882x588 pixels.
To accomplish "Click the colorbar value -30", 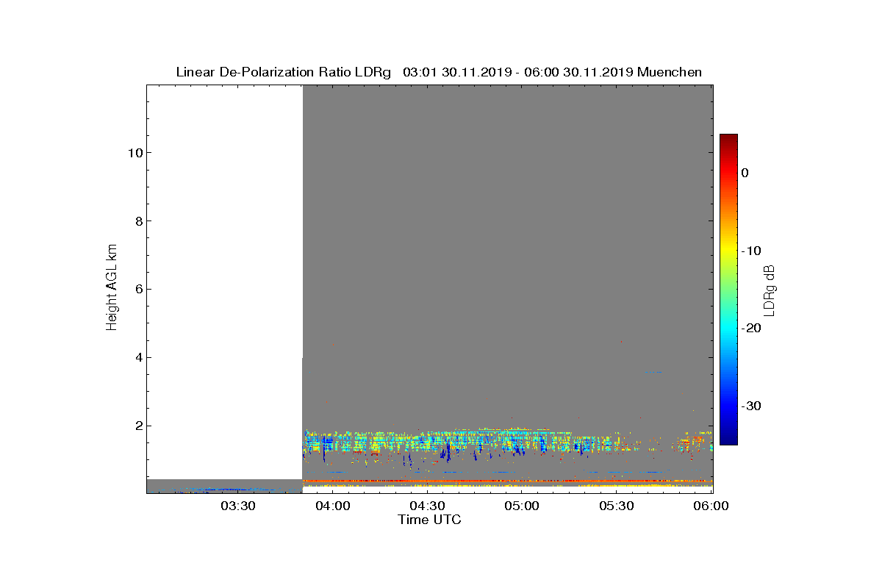I will point(750,406).
